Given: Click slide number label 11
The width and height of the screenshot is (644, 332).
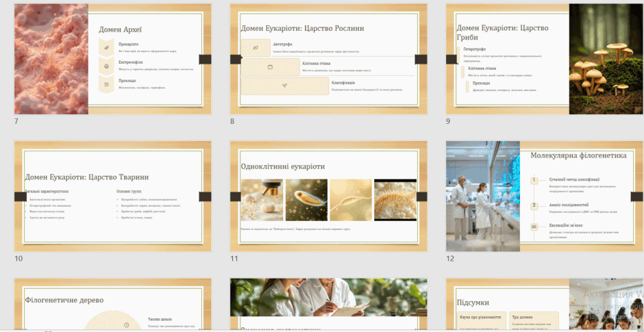Looking at the screenshot, I should (x=234, y=259).
